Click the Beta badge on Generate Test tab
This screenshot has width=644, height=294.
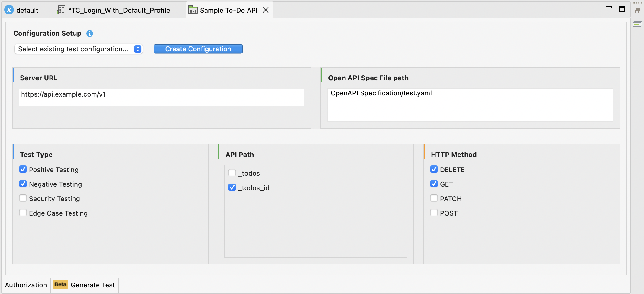point(60,284)
